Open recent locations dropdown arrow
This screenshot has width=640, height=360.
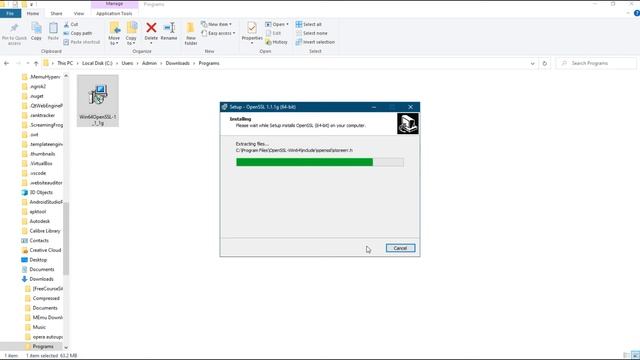pos(27,63)
